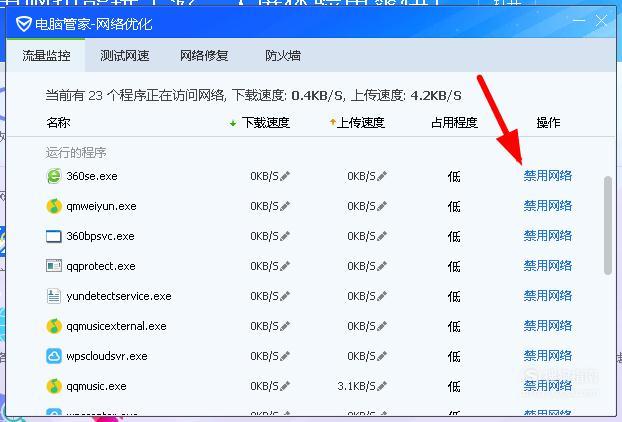This screenshot has width=622, height=422.
Task: Edit download speed limit for 360se.exe
Action: [285, 176]
